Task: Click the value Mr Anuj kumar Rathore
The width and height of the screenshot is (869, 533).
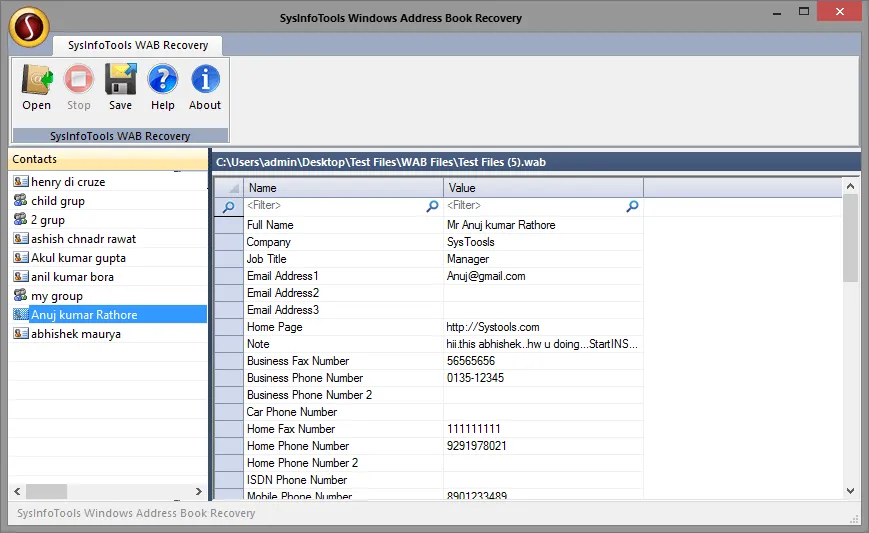Action: (x=501, y=225)
